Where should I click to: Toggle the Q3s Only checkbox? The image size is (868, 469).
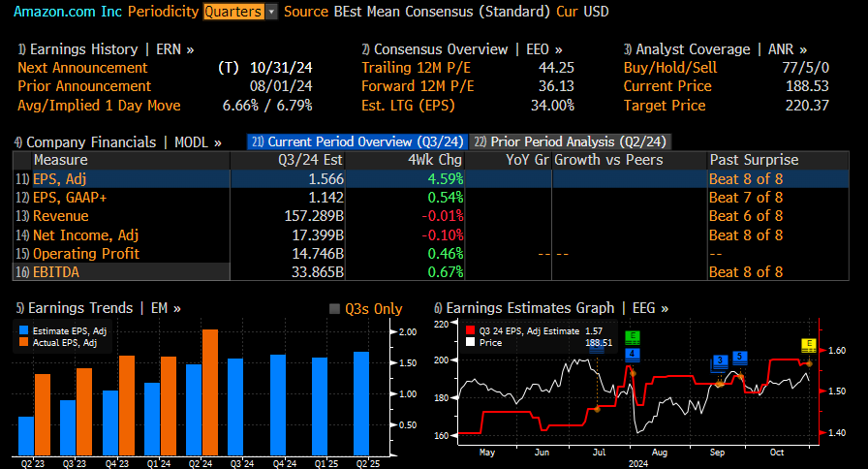(334, 309)
